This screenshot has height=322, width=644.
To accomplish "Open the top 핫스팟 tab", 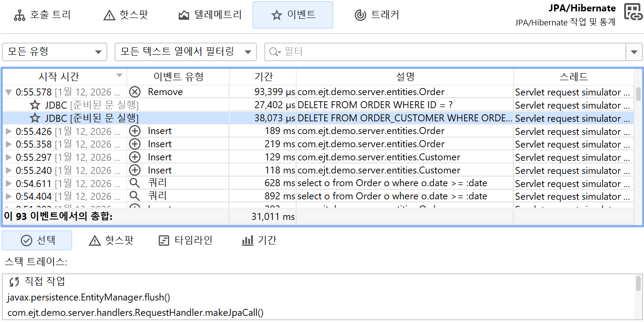I will (x=125, y=15).
